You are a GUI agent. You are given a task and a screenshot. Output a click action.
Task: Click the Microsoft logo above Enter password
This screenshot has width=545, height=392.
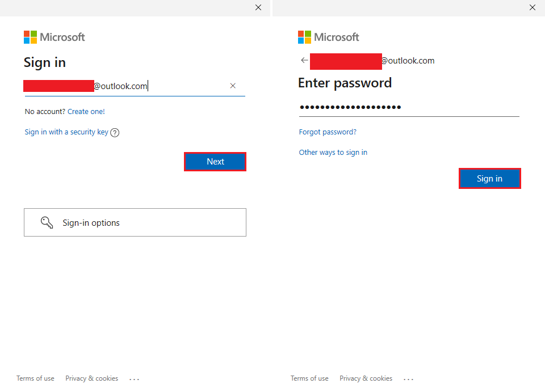(x=328, y=37)
